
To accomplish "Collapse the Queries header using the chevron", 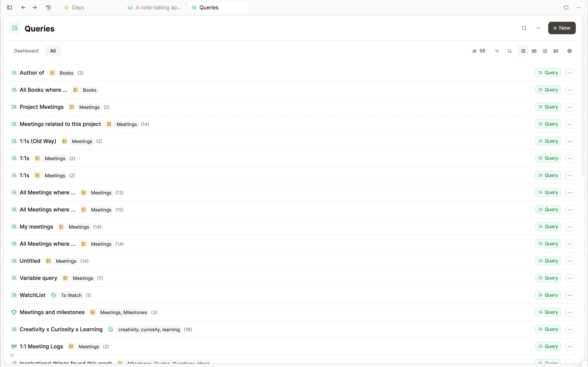I will pyautogui.click(x=538, y=28).
